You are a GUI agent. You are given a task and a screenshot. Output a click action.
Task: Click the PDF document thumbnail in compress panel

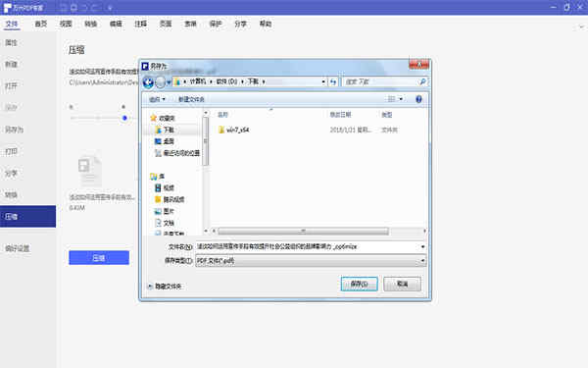coord(89,171)
